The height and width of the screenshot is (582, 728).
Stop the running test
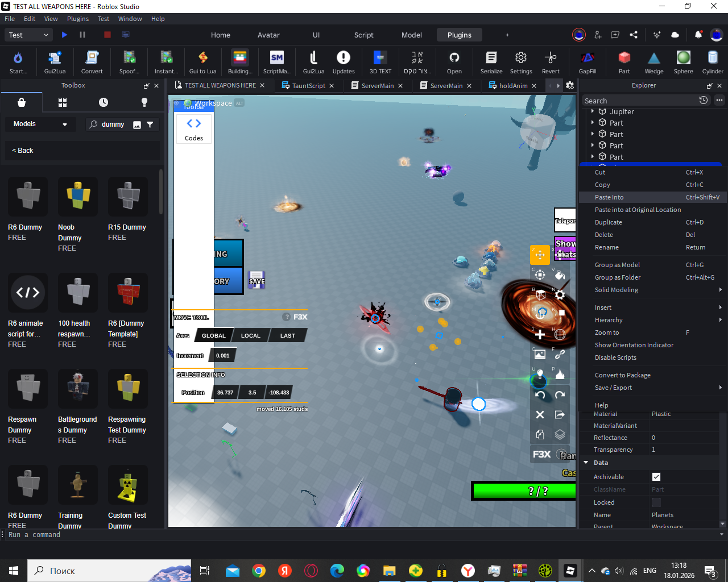[x=107, y=35]
